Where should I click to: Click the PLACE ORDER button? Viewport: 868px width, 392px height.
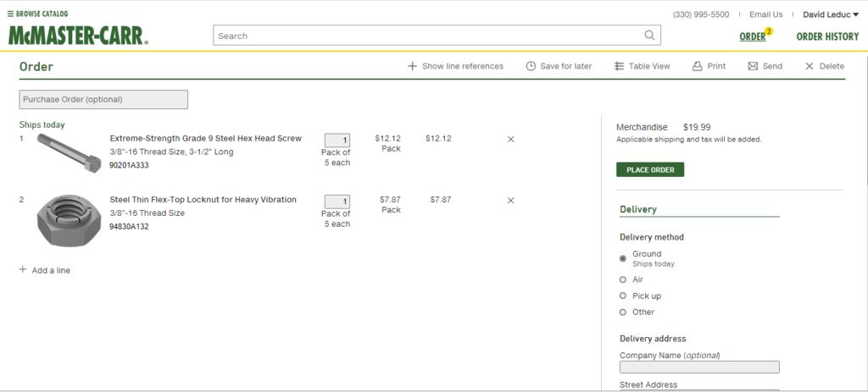point(650,169)
